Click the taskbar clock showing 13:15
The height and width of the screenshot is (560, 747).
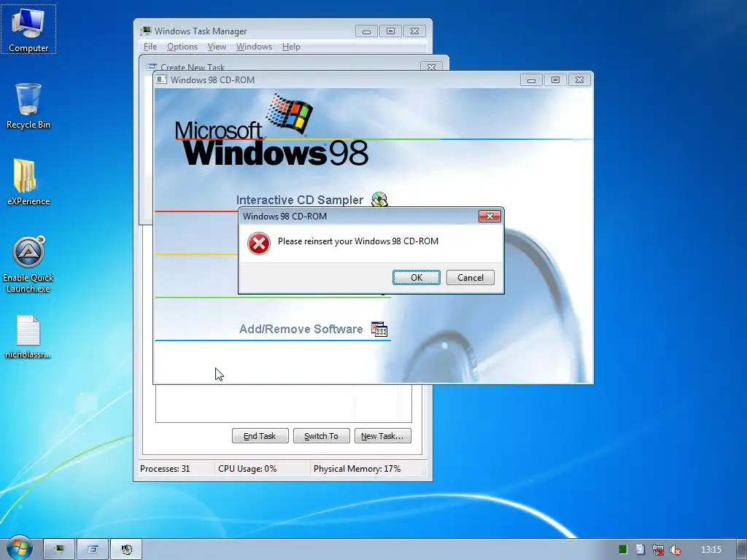tap(711, 550)
